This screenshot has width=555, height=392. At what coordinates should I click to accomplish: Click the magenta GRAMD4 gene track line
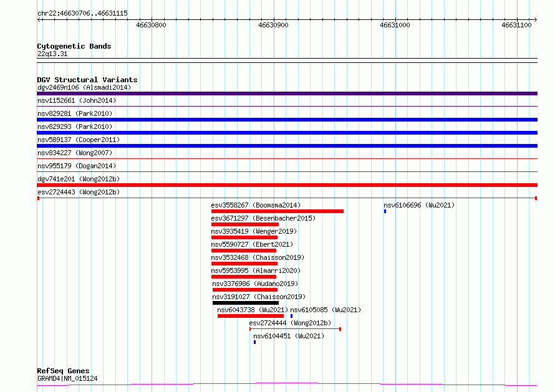point(287,385)
